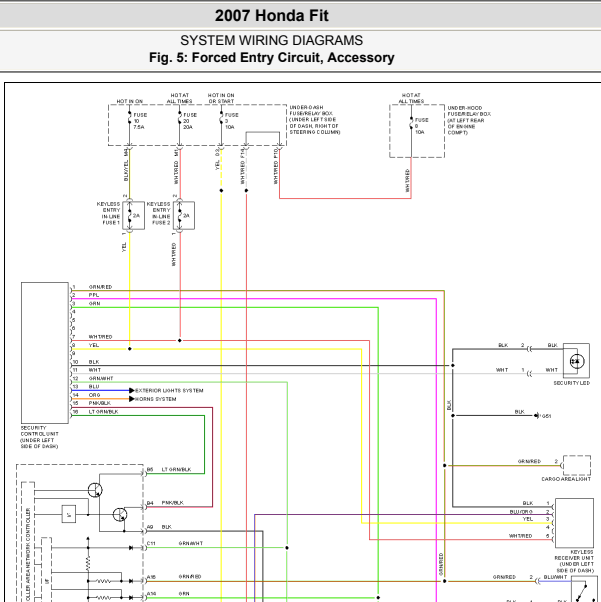Click 'GRN/RED' label at security unit pin 1
The image size is (601, 602).
pyautogui.click(x=100, y=287)
